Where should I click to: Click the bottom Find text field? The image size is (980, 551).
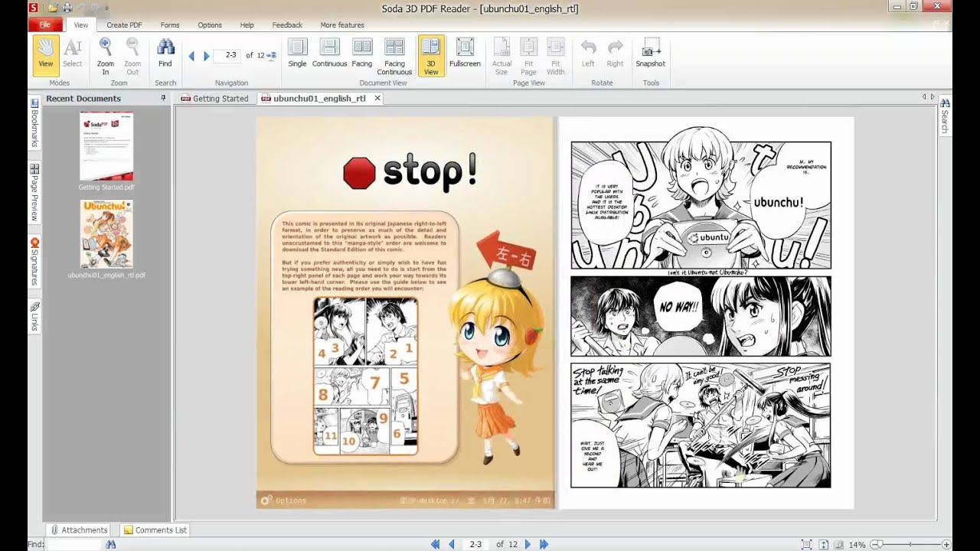(x=73, y=544)
